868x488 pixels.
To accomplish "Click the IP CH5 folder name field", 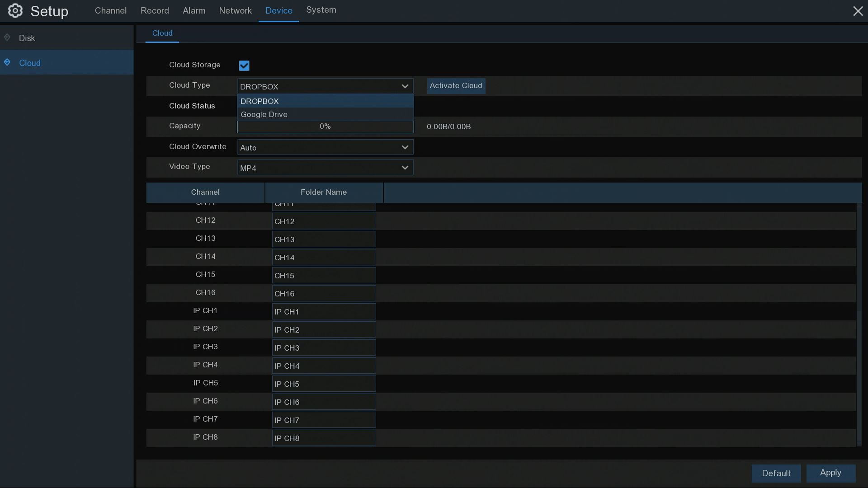I will click(324, 384).
